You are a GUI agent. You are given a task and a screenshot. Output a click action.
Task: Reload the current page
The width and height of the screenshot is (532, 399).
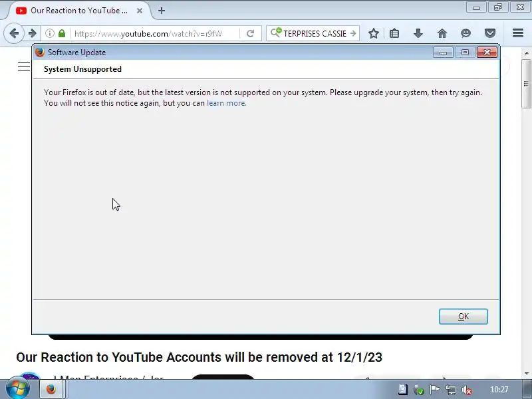pos(251,33)
